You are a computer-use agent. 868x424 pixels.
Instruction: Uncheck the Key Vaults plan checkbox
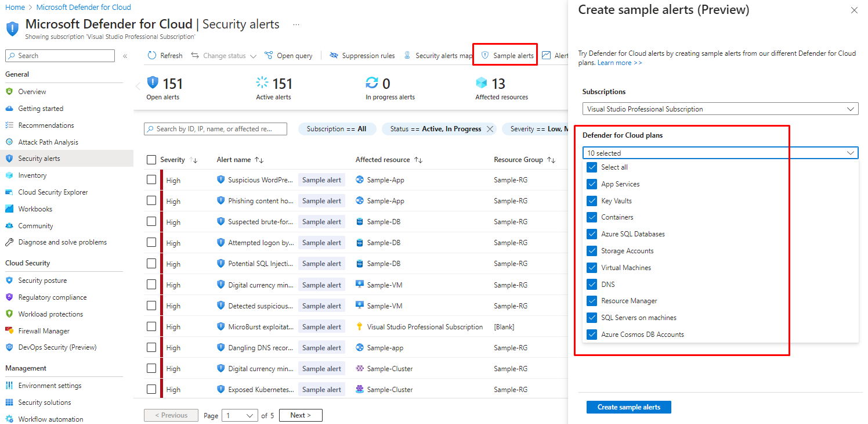pyautogui.click(x=592, y=201)
